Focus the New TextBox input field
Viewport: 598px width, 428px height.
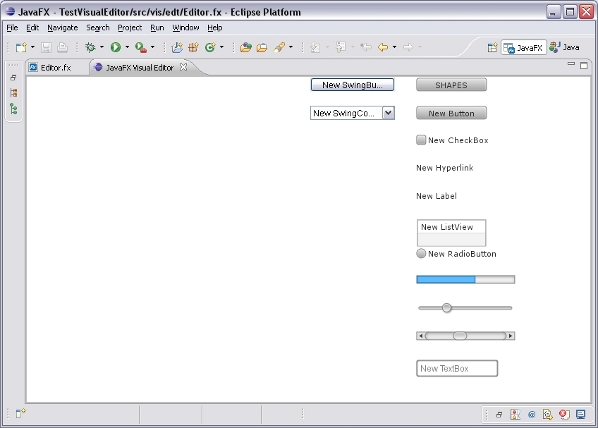[457, 368]
